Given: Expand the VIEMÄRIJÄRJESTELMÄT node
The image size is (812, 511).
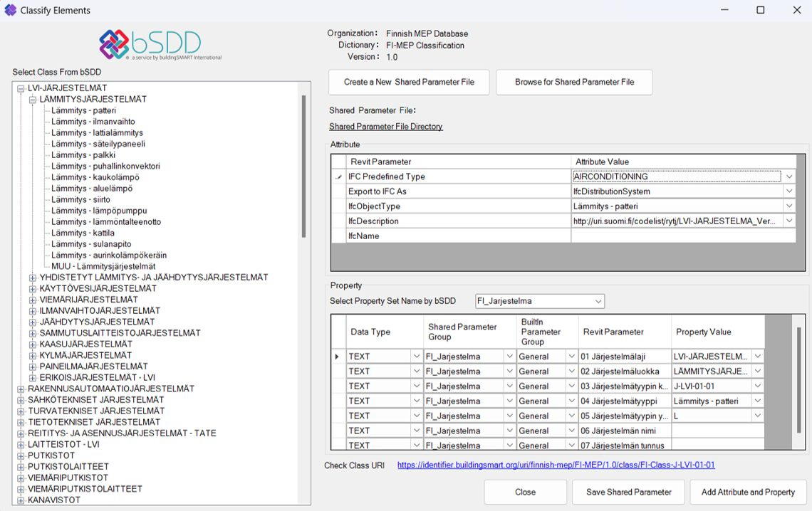Looking at the screenshot, I should [33, 300].
